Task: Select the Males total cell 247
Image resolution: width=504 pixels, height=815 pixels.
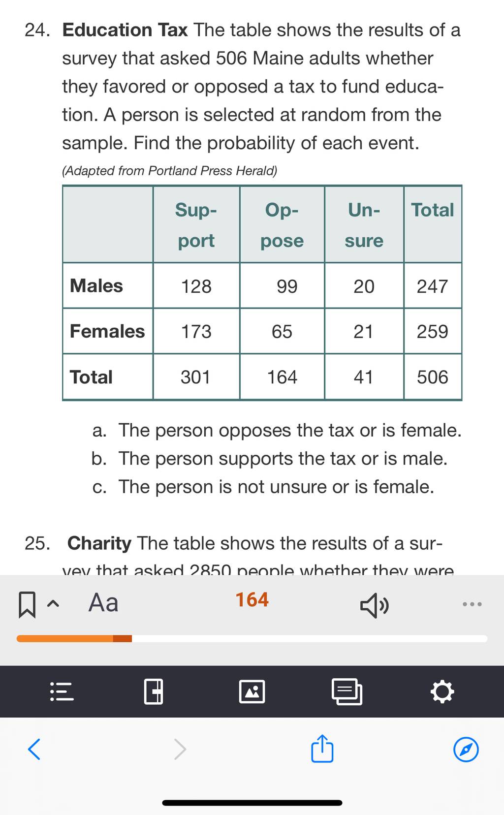Action: coord(433,286)
